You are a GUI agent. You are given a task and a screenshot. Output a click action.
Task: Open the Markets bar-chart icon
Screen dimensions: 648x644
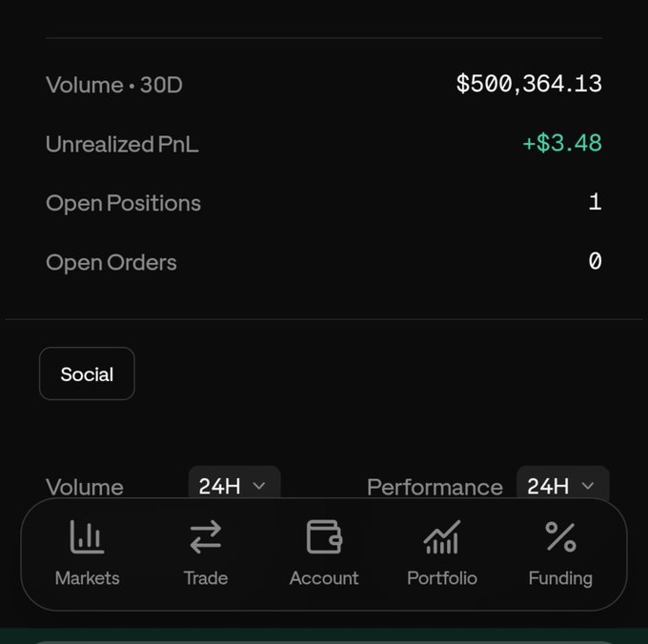click(x=88, y=536)
